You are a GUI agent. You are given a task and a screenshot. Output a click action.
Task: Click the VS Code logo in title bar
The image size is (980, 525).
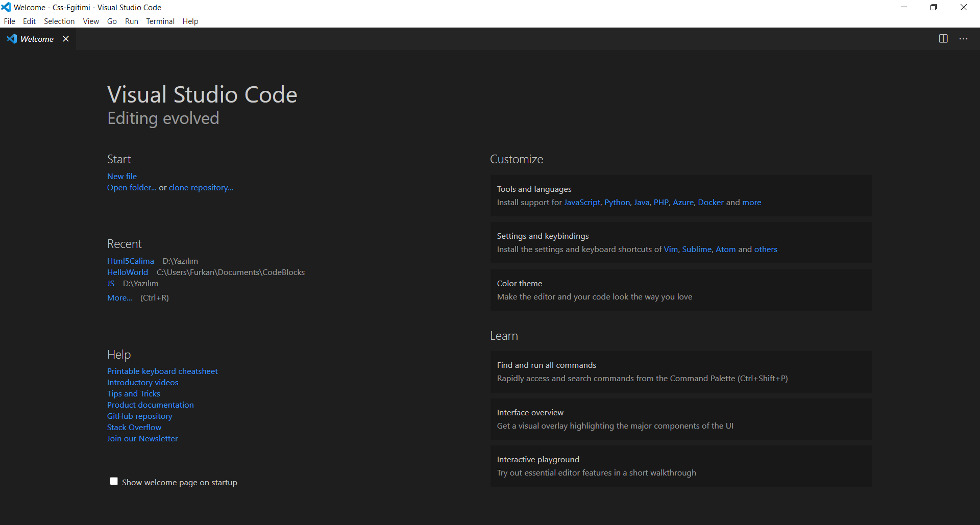(x=6, y=7)
